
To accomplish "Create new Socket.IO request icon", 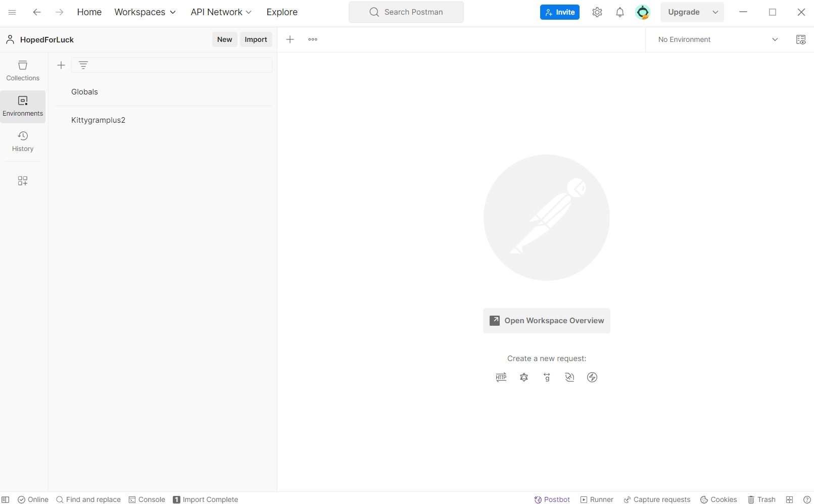I will 592,377.
